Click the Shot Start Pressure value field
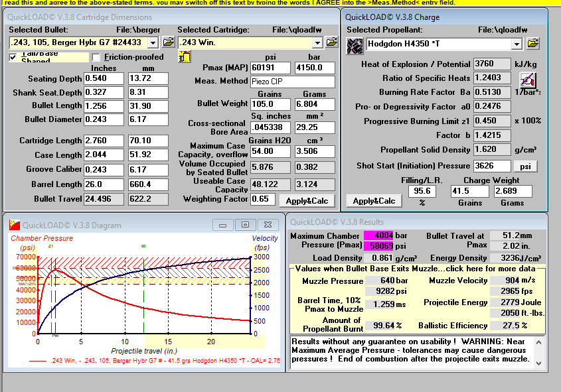Screen dimensions: 561x392 (492, 166)
